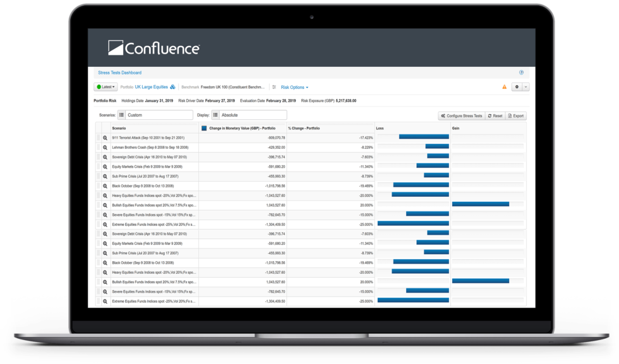Screen dimensions: 619x364
Task: Click the linked-portfolios icon beside UK Large Equities
Action: 172,87
